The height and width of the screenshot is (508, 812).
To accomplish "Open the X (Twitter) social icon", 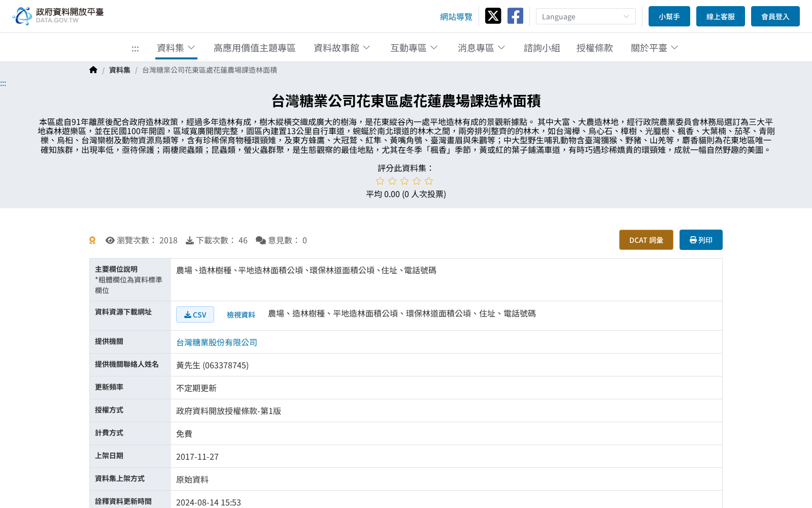I will pos(493,16).
